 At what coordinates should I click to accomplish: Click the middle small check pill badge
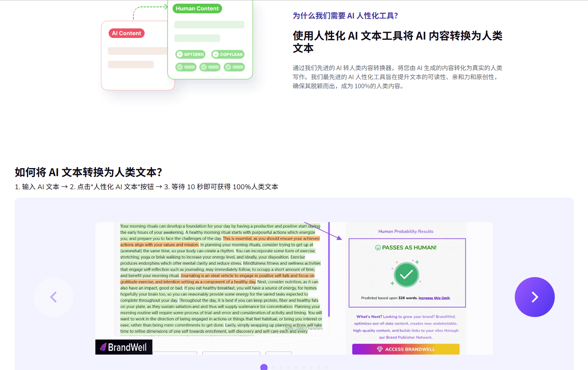click(204, 67)
